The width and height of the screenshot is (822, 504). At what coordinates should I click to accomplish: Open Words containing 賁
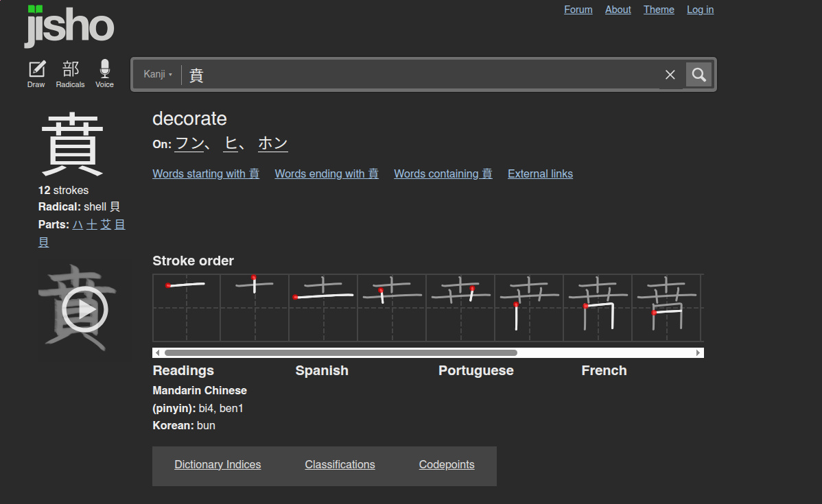tap(443, 173)
